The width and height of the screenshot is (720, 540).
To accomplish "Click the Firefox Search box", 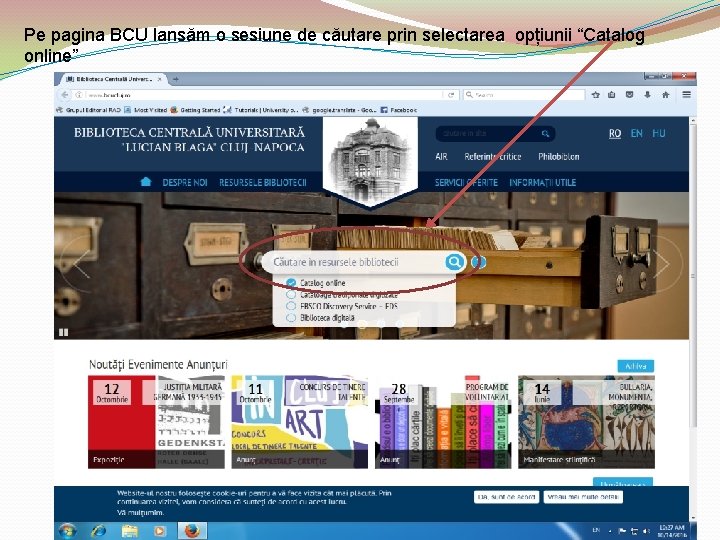I will coord(524,95).
